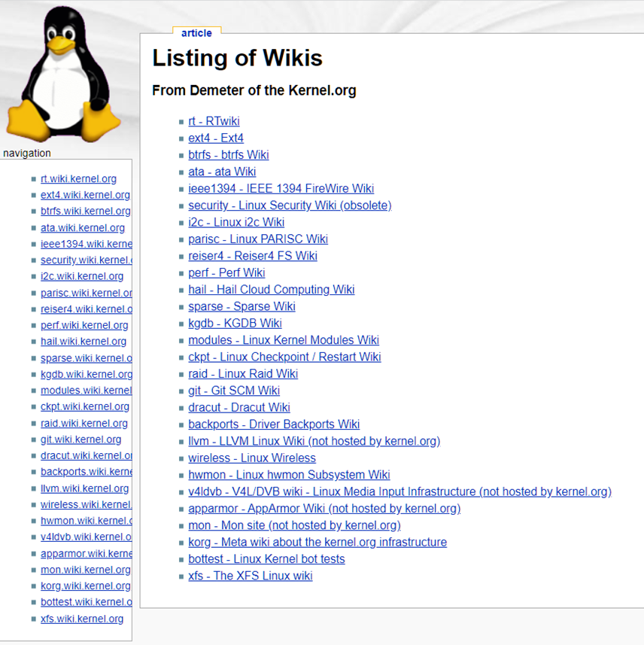Image resolution: width=644 pixels, height=645 pixels.
Task: Open llvm - LLVM Linux Wiki link
Action: (x=314, y=441)
